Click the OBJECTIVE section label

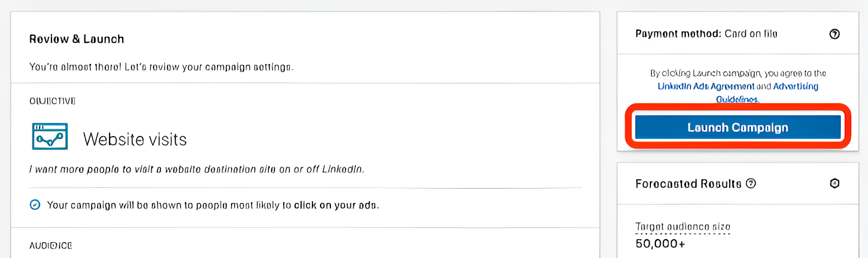53,101
